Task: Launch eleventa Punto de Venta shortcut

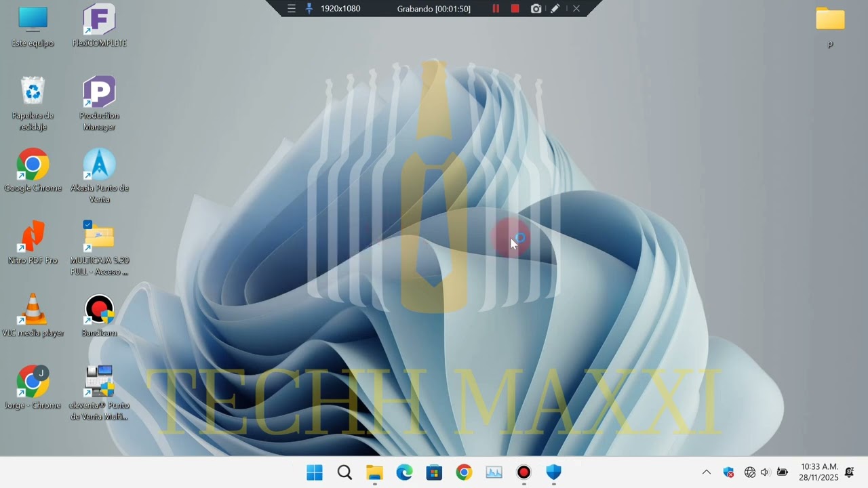Action: point(99,393)
